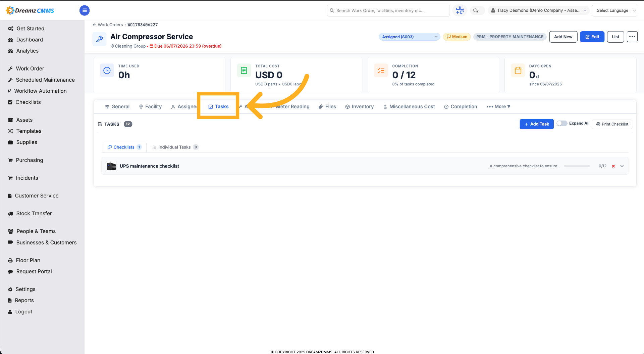Open Stock Transfer from sidebar
Screen dimensions: 644x354
click(x=34, y=214)
